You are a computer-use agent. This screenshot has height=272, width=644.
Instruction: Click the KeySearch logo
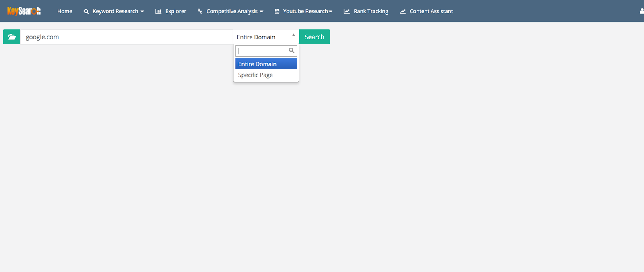coord(24,11)
